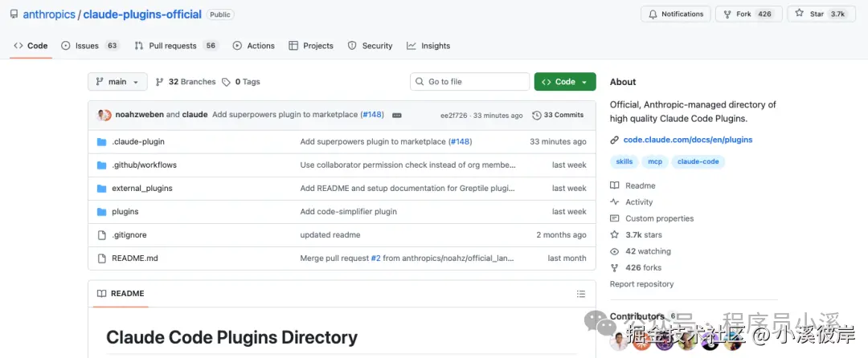Viewport: 868px width, 358px height.
Task: Click the 'Public' visibility badge
Action: [219, 14]
